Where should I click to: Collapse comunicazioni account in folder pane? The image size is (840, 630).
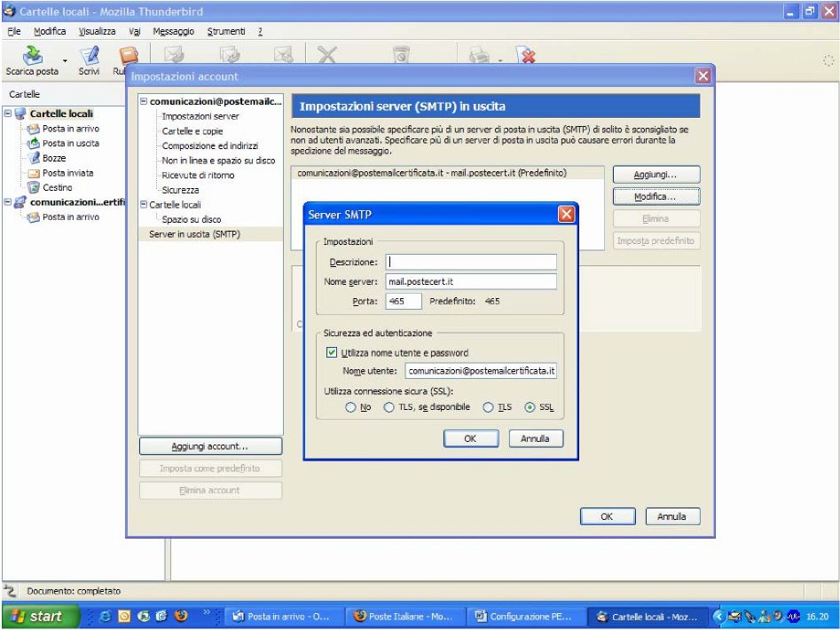7,202
